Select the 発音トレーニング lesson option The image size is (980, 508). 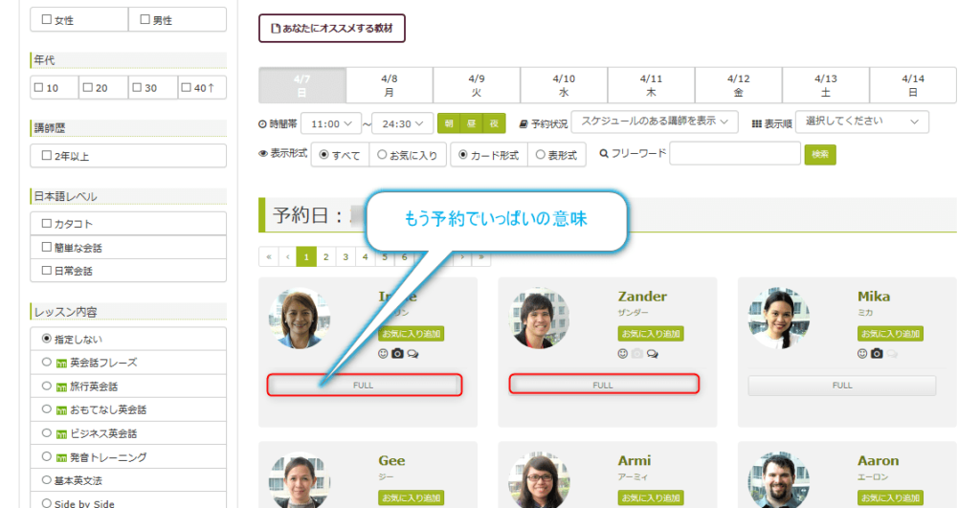point(46,456)
